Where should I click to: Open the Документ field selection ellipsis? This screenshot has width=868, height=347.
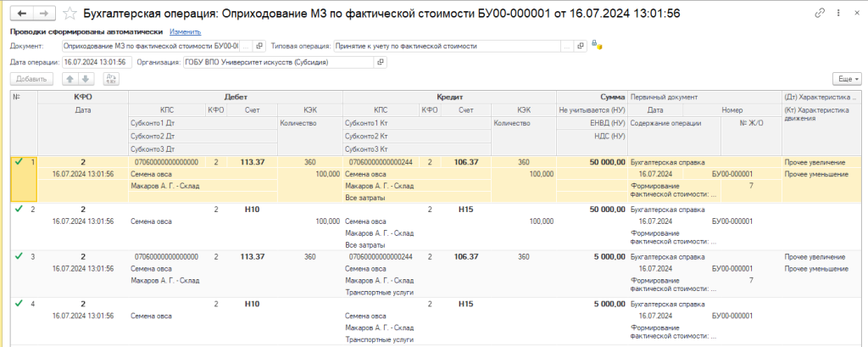247,46
